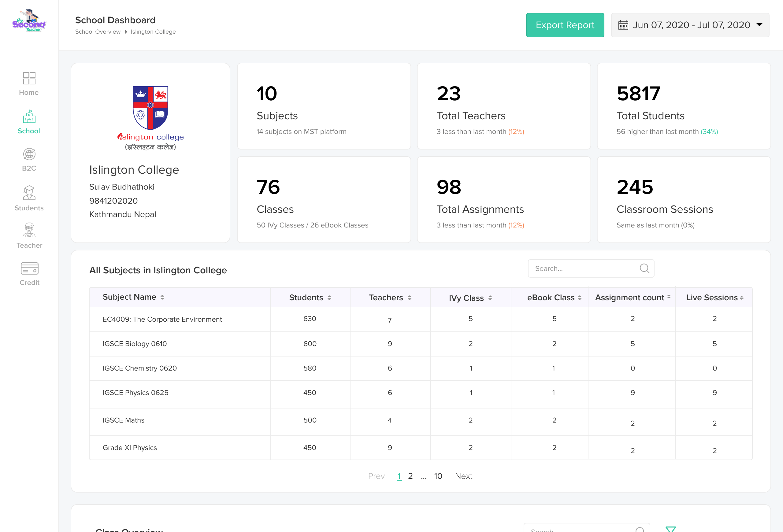Click the phone number 9841202020

[x=113, y=201]
